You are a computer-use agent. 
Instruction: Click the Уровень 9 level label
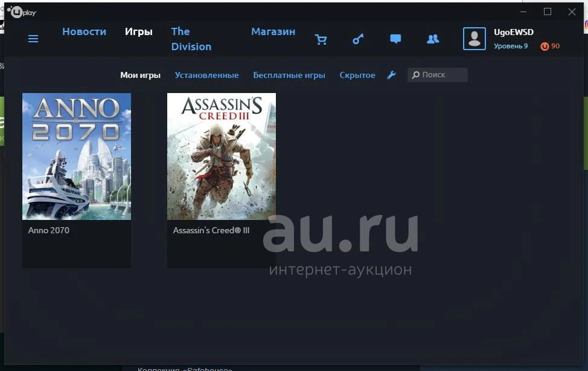click(510, 46)
